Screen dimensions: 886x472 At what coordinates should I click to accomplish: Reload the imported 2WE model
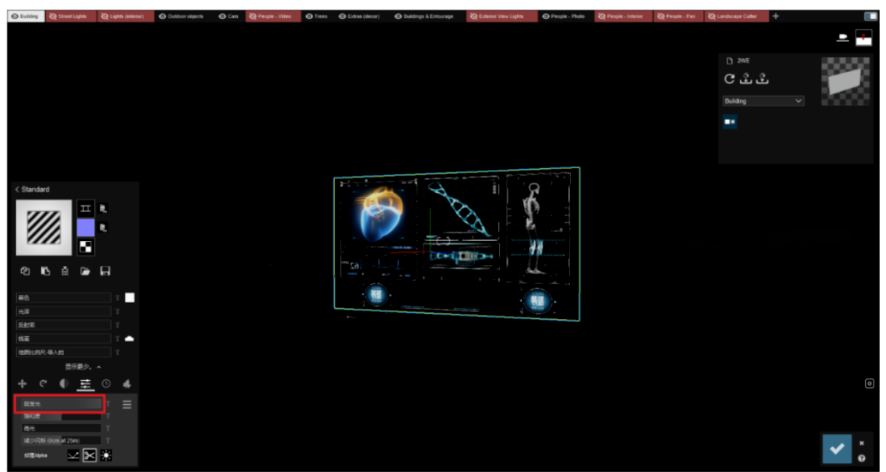click(729, 79)
